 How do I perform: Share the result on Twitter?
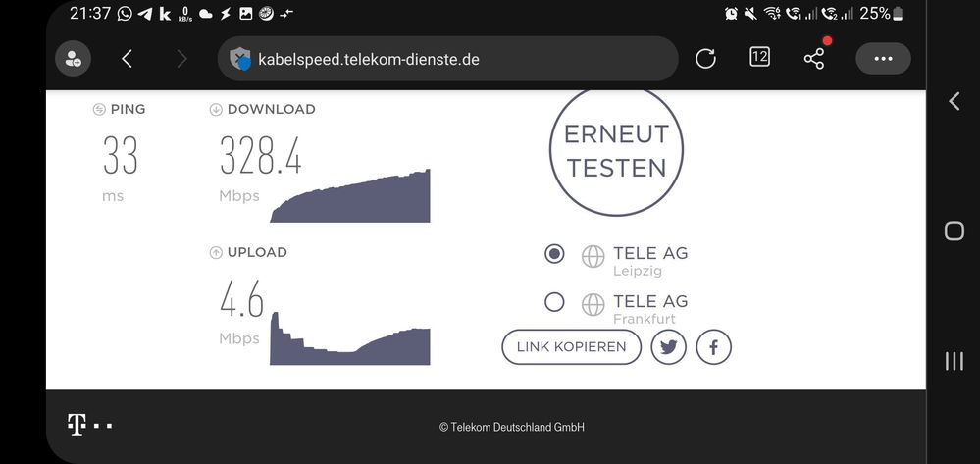(x=668, y=346)
